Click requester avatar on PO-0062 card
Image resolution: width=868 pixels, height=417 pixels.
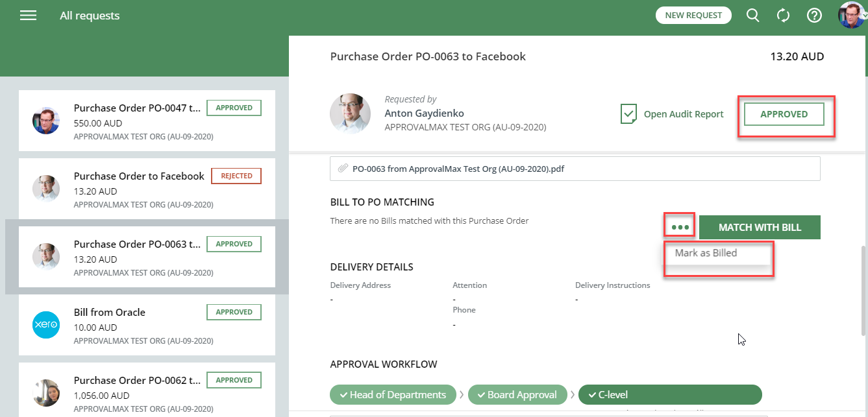coord(46,392)
